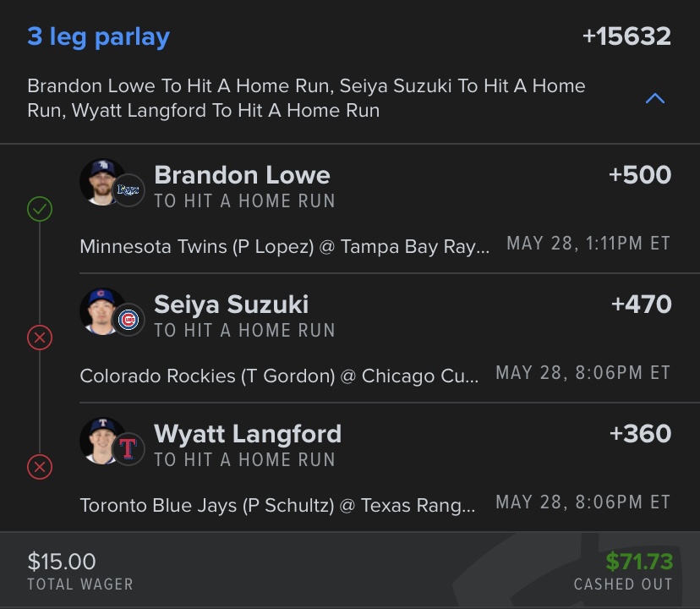Tap Seiya Suzuki's player headshot
The height and width of the screenshot is (609, 700).
101,309
